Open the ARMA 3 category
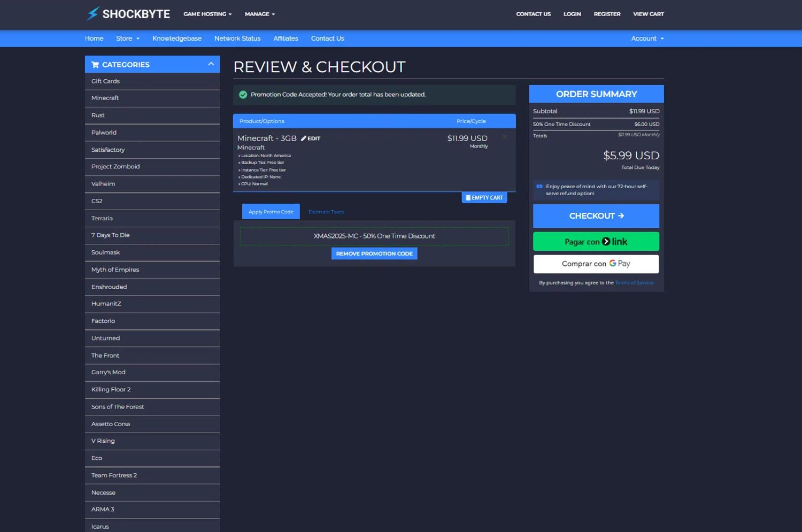This screenshot has width=802, height=532. point(152,510)
